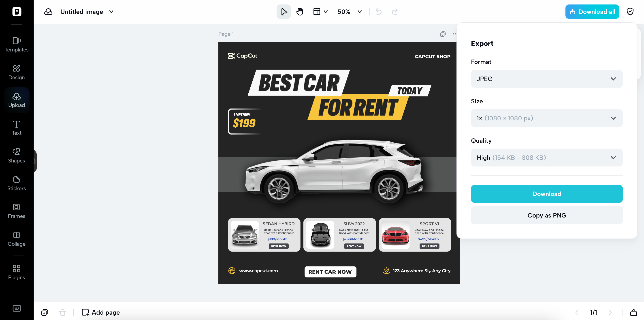Delete the current page using the trash icon
This screenshot has width=644, height=320.
[62, 312]
